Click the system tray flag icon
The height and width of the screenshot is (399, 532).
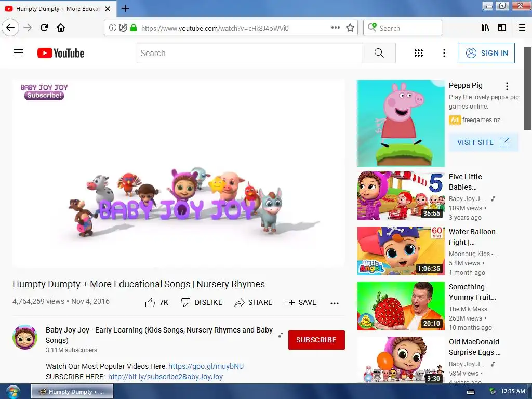pyautogui.click(x=493, y=391)
